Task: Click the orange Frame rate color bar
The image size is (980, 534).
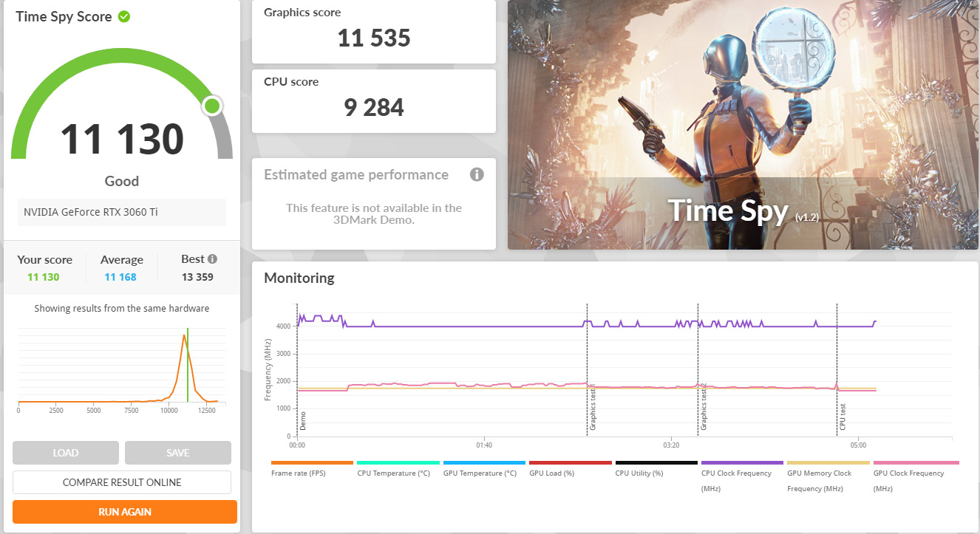Action: pos(313,462)
